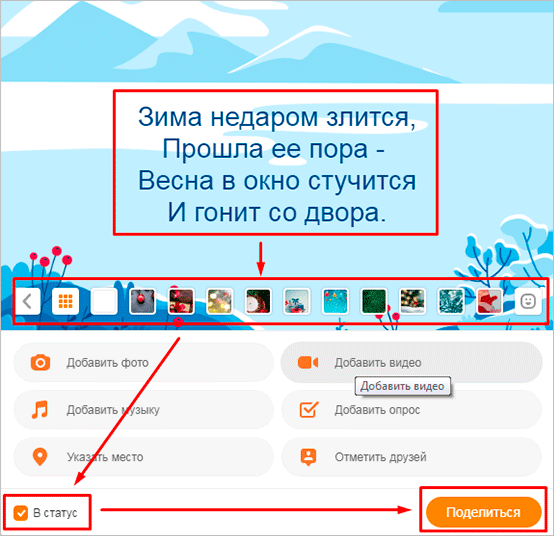The image size is (554, 536).
Task: Select the red mitten background thumbnail
Action: 489,301
